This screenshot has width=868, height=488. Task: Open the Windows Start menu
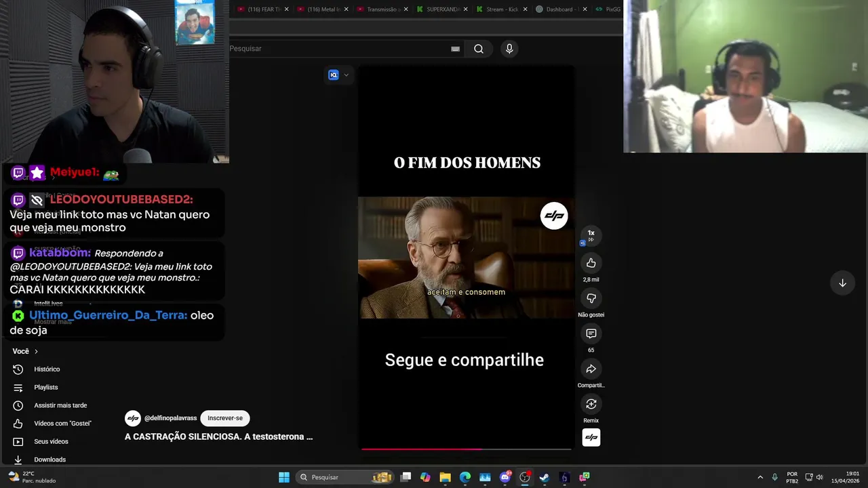[x=284, y=477]
